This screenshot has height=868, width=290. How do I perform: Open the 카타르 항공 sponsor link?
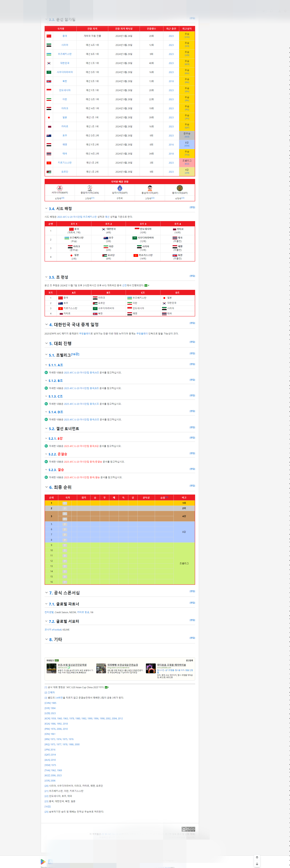pyautogui.click(x=83, y=612)
